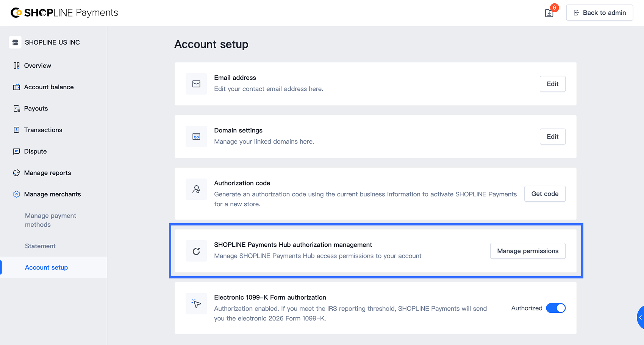Click the Electronic 1099-K Form authorization title
Image resolution: width=644 pixels, height=345 pixels.
[x=270, y=297]
